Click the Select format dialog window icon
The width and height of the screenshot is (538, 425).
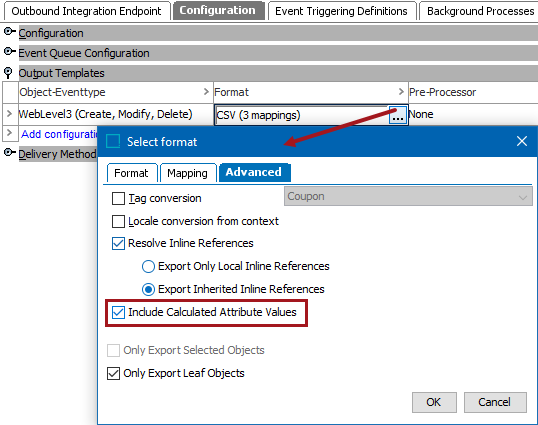[x=113, y=141]
